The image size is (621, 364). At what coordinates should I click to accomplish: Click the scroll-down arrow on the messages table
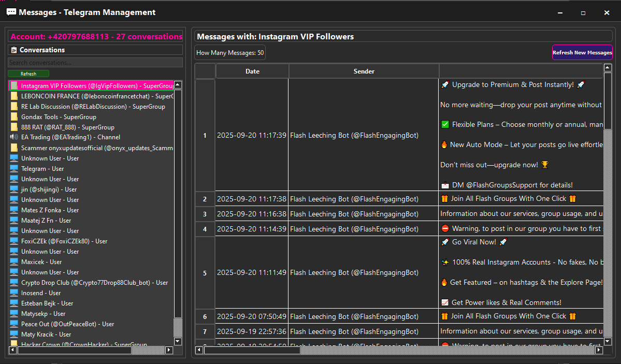pos(607,342)
